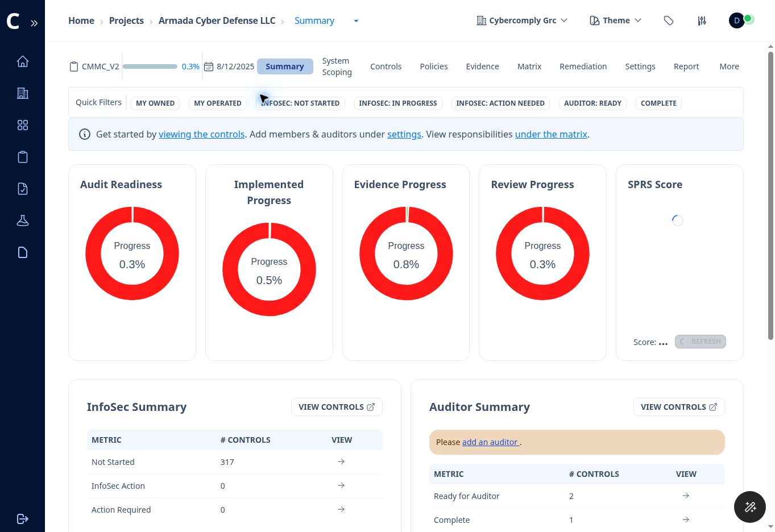
Task: Click the info icon in the banner
Action: tap(85, 134)
